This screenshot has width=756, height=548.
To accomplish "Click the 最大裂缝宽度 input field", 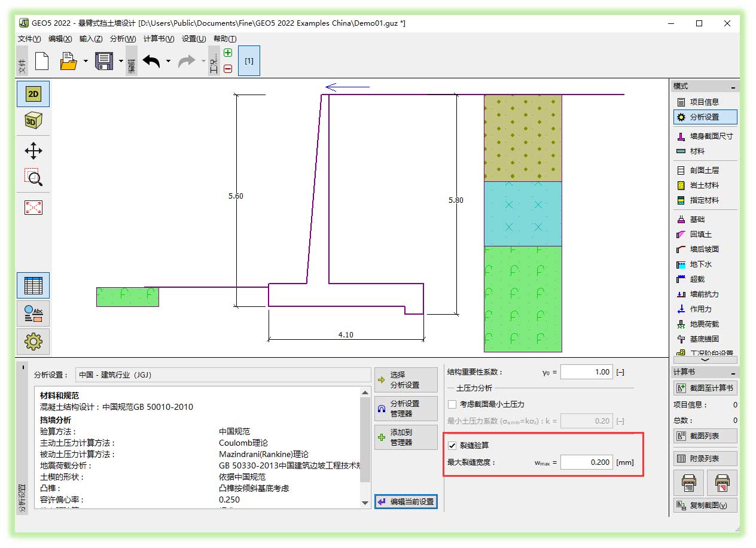I will [x=586, y=462].
